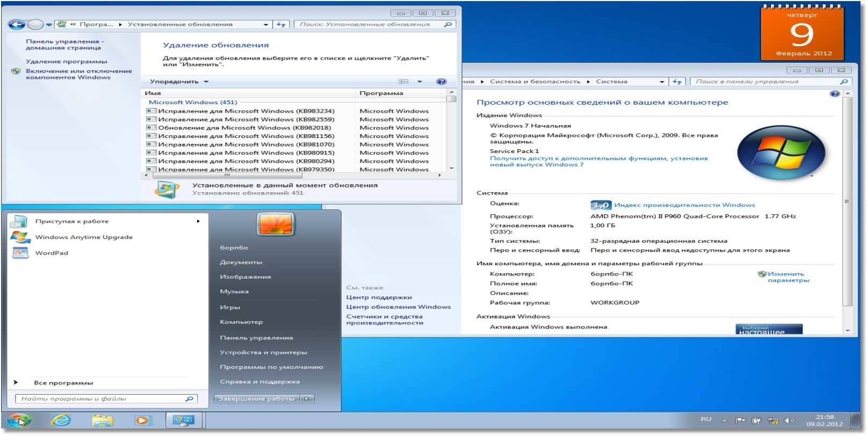Open the Упорядочить dropdown in updates window

coord(179,82)
